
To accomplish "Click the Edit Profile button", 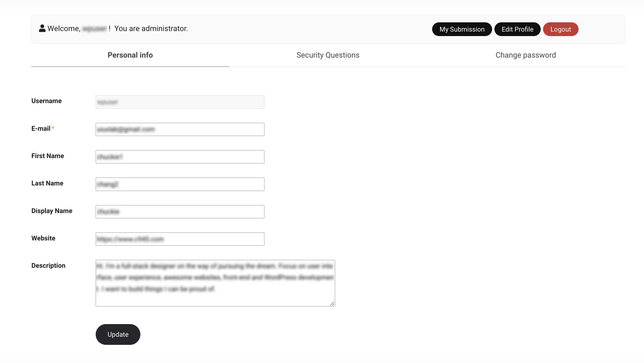I will coord(517,29).
